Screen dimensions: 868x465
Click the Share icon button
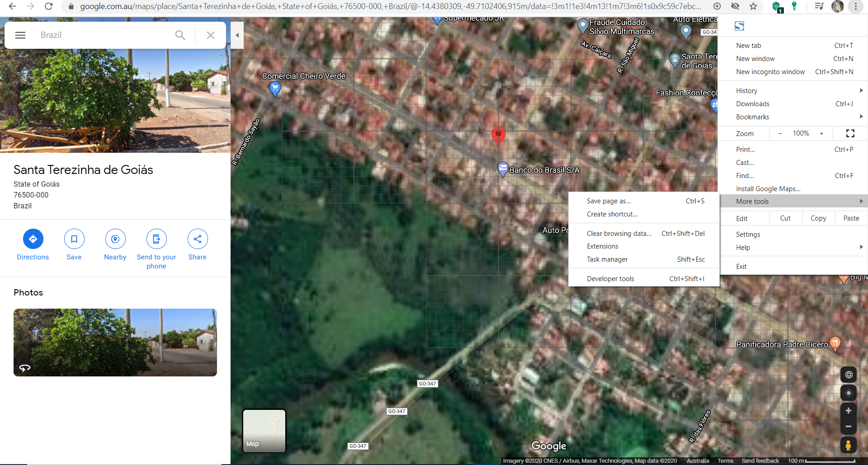tap(198, 239)
